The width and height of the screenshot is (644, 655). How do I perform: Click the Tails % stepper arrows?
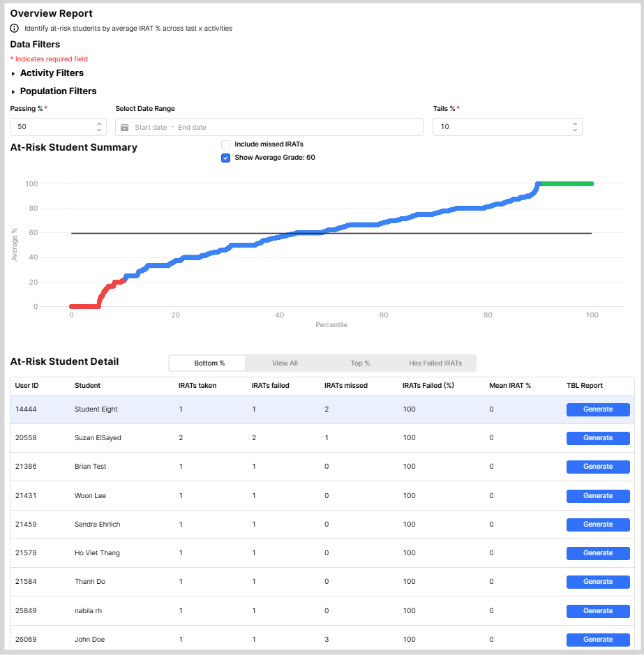click(x=575, y=127)
